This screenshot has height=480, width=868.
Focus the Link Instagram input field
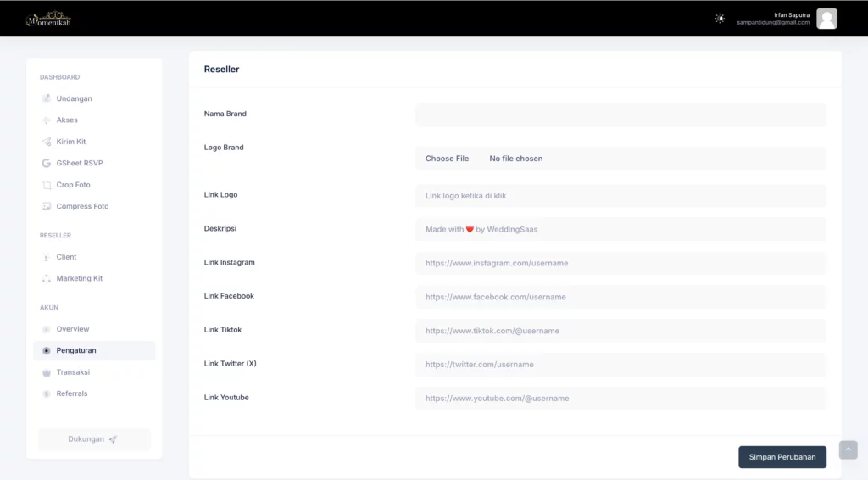620,263
